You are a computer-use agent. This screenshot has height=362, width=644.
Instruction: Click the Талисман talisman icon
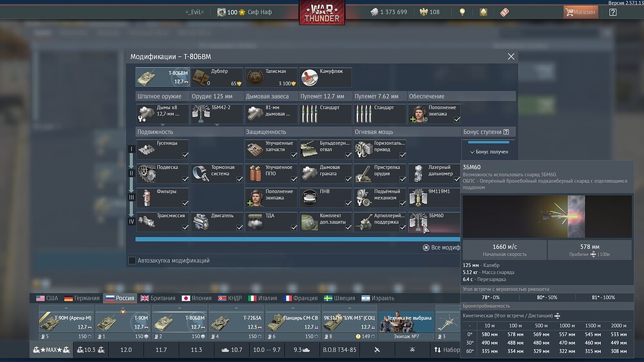pos(255,77)
